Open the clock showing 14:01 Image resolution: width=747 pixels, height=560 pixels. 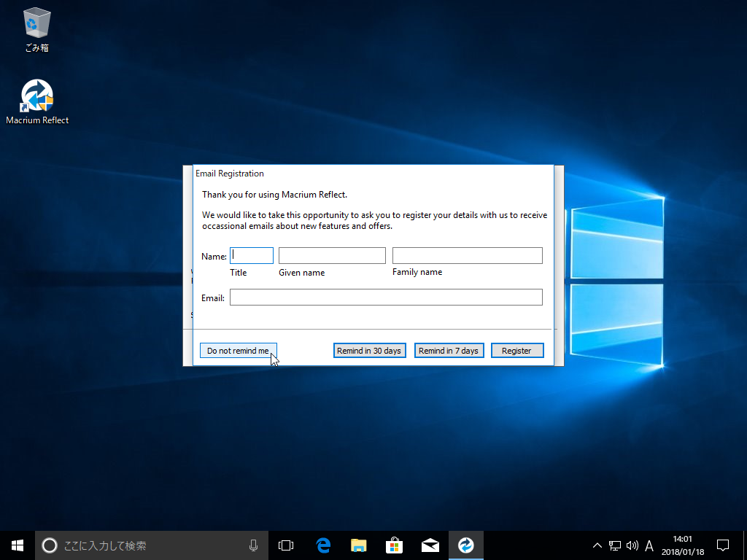point(683,545)
